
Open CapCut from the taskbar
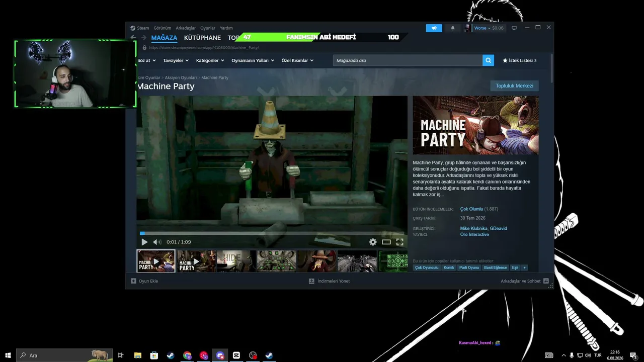tap(236, 355)
